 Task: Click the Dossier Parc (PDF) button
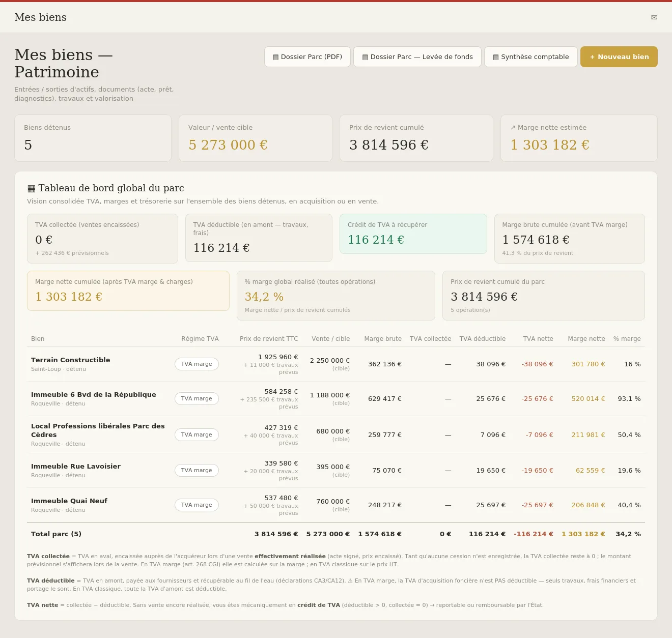(x=307, y=57)
